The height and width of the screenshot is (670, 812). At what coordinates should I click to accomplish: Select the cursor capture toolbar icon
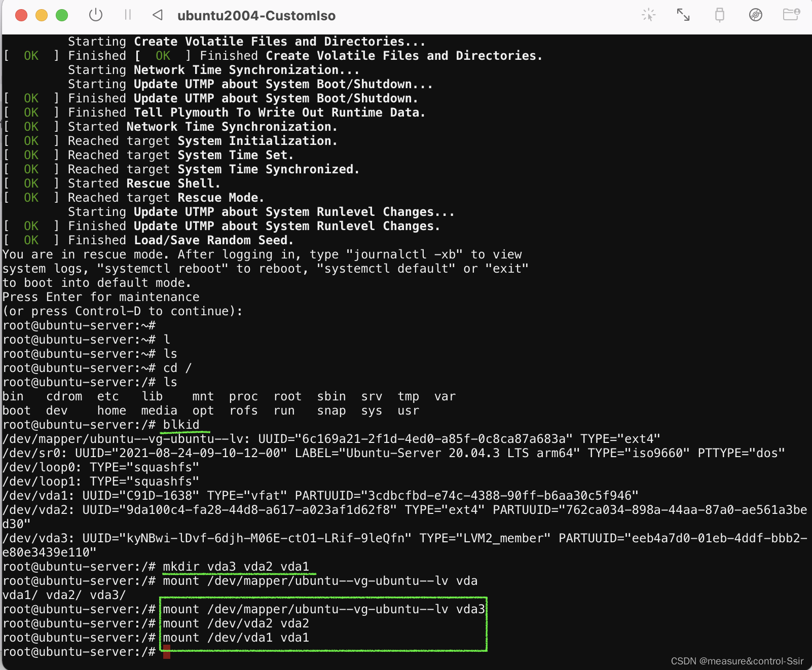tap(649, 15)
